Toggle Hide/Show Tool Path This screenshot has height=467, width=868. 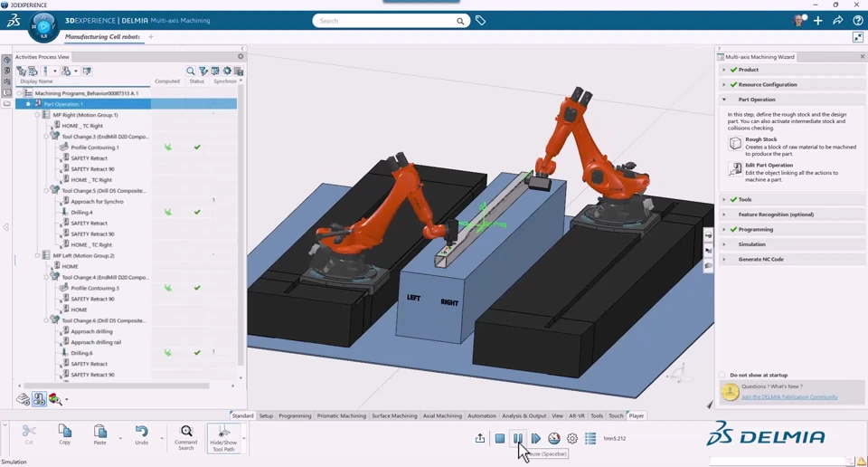tap(223, 438)
